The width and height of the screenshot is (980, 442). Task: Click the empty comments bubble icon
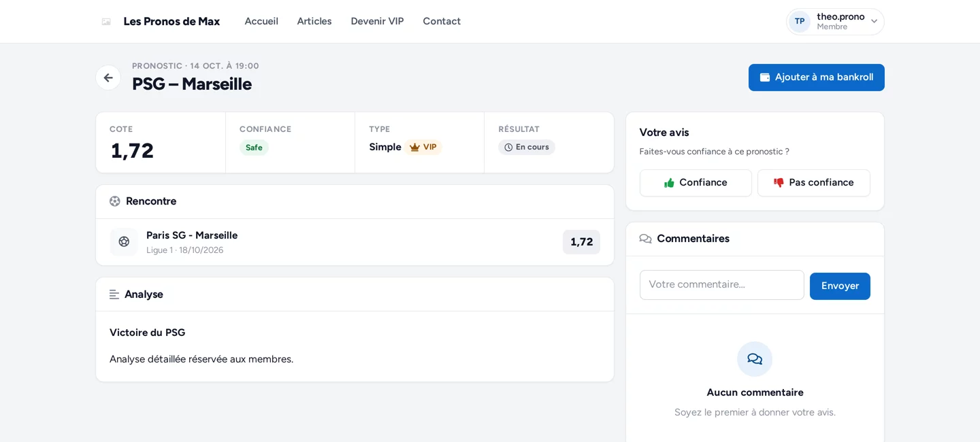tap(755, 359)
